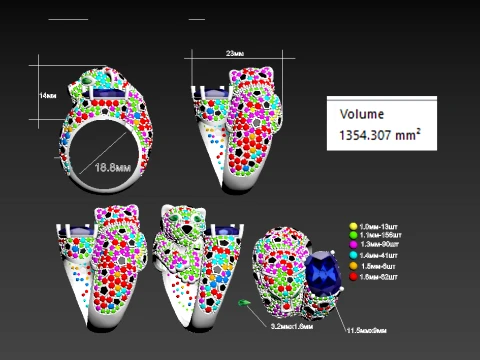
Task: Click the yellow 1.0мм legend swatch
Action: [x=353, y=227]
